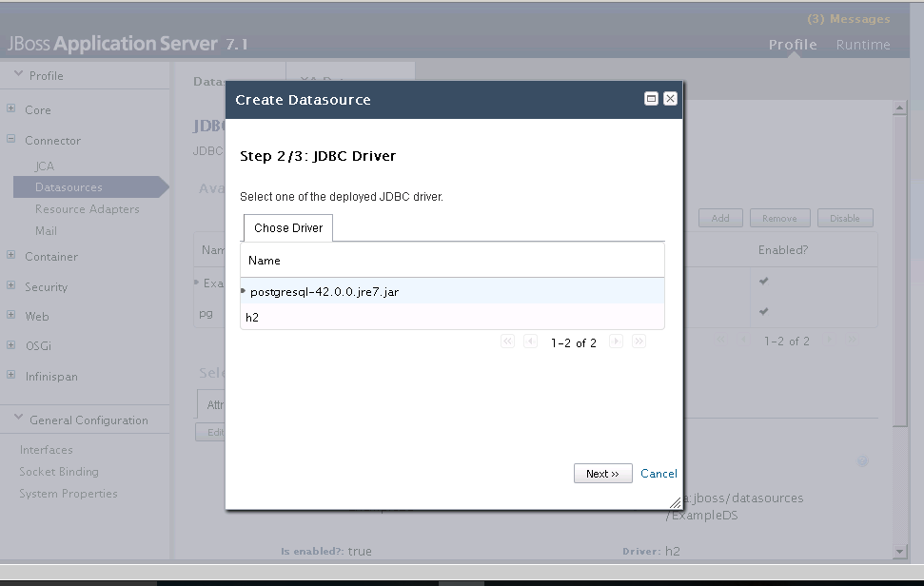
Task: Collapse the General Configuration section
Action: click(18, 420)
